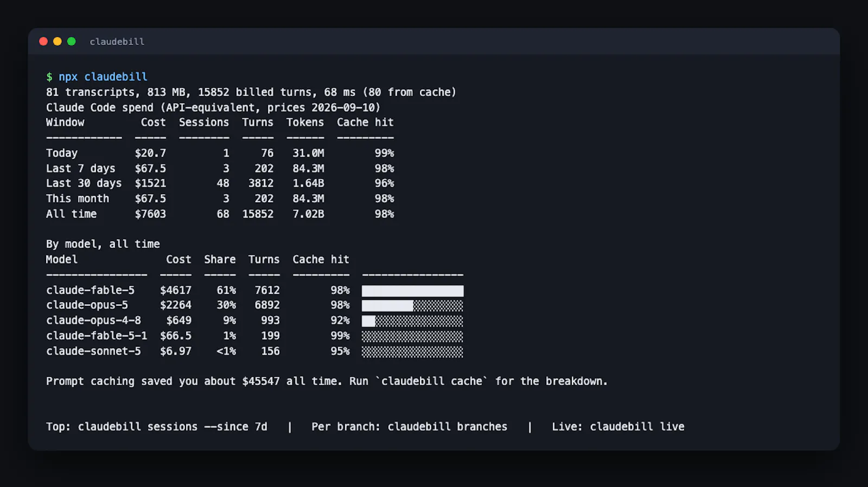Click the 1.64B tokens value

[x=309, y=183]
